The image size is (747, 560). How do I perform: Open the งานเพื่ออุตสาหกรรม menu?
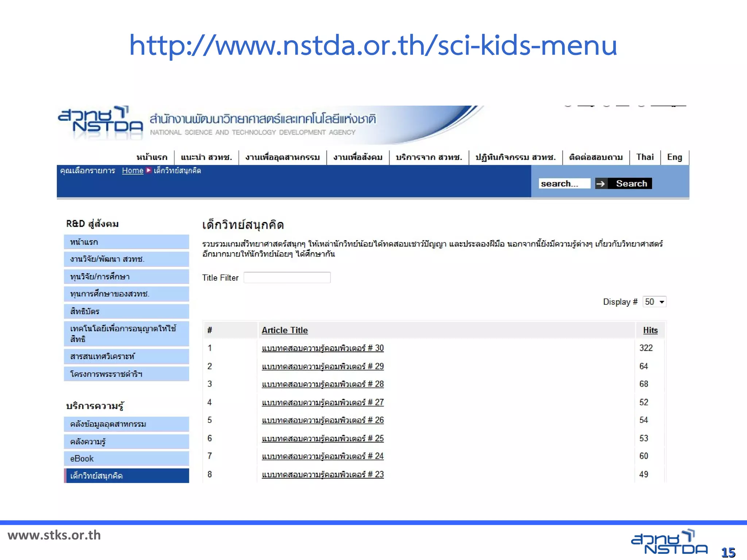(x=282, y=157)
